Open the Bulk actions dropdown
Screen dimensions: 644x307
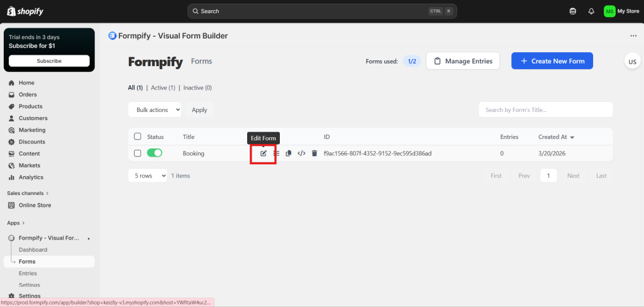tap(155, 109)
